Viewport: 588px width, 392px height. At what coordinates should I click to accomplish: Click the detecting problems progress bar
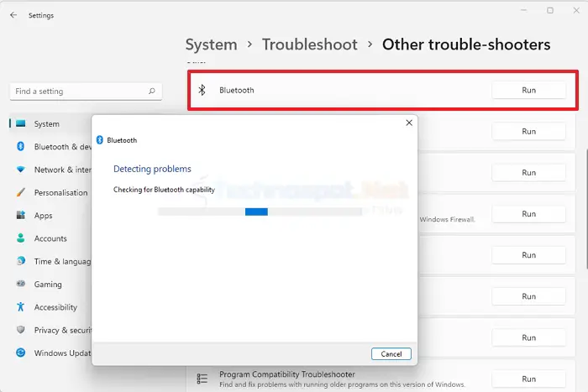[260, 212]
